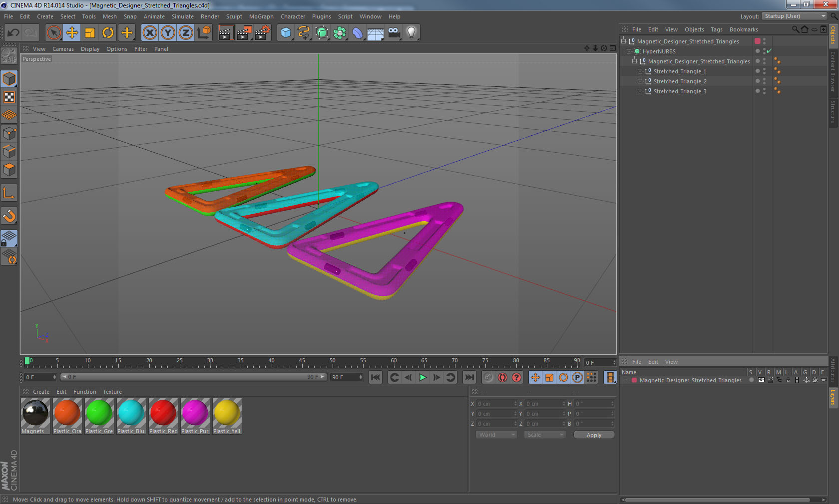The width and height of the screenshot is (839, 504).
Task: Open the Mesh menu
Action: tap(110, 16)
